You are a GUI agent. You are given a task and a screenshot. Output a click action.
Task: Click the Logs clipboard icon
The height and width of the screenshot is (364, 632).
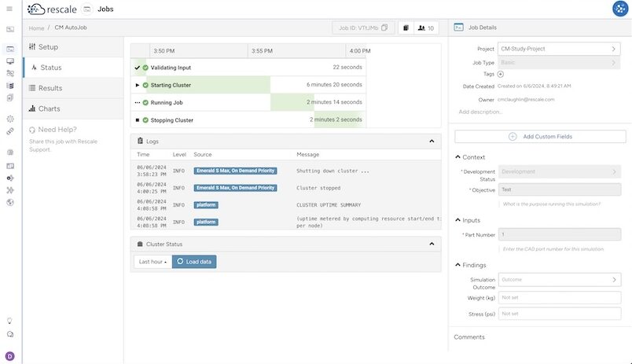coord(140,141)
